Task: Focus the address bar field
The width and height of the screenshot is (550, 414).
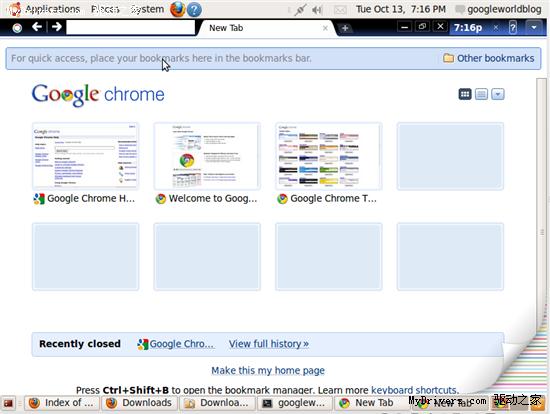Action: coord(130,27)
